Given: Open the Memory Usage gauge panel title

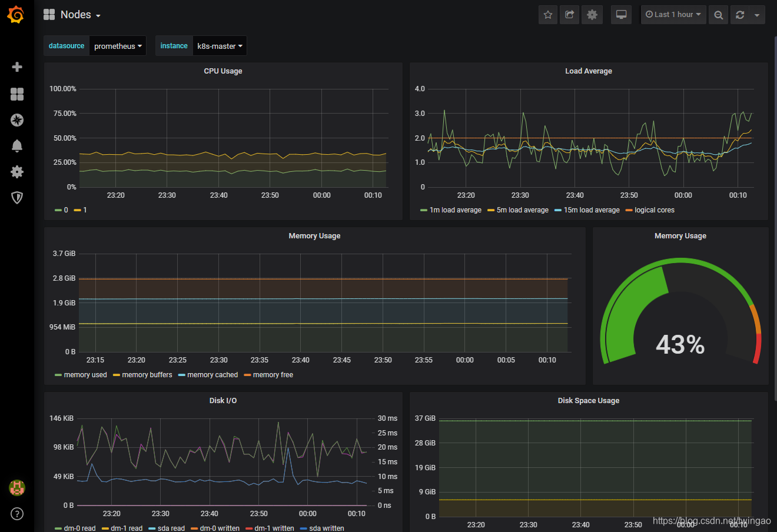Looking at the screenshot, I should [x=680, y=236].
